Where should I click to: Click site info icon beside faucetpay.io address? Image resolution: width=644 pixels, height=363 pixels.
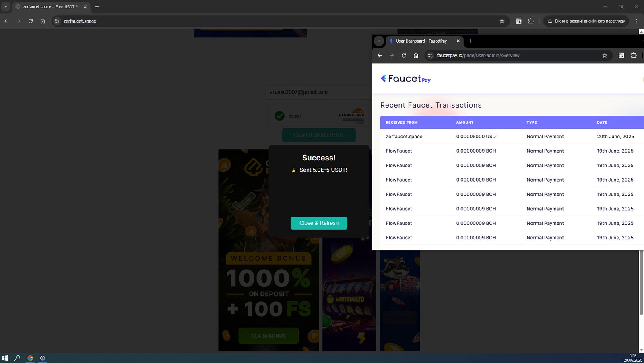point(430,55)
